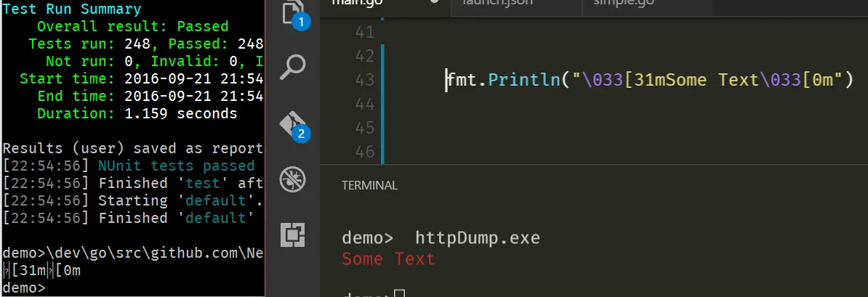Image resolution: width=868 pixels, height=297 pixels.
Task: Click the 'Tests run: 248' line
Action: pyautogui.click(x=145, y=44)
